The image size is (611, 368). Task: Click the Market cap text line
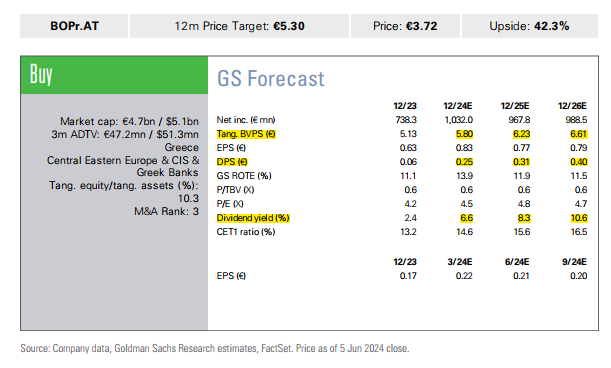(129, 122)
